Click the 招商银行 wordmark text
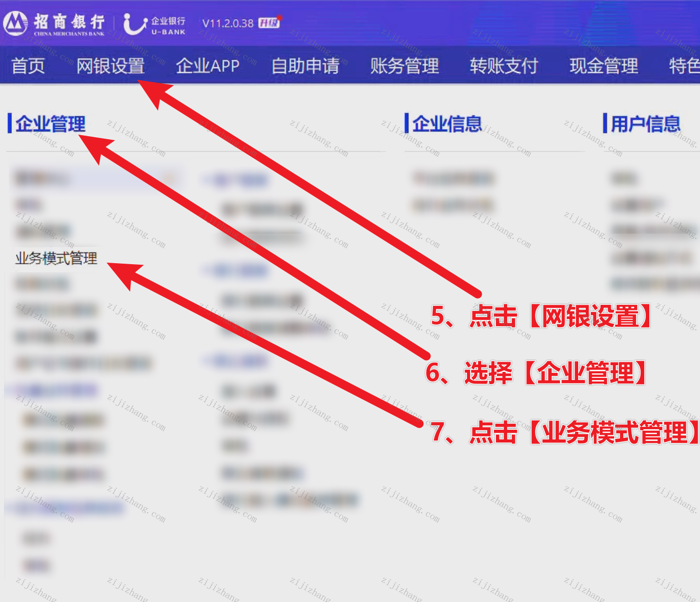The width and height of the screenshot is (700, 602). (x=69, y=21)
